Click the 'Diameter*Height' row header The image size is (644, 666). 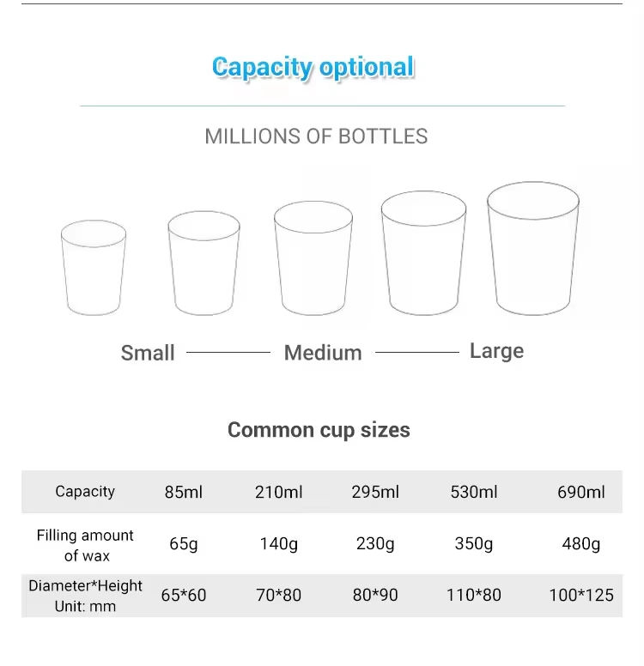coord(85,596)
